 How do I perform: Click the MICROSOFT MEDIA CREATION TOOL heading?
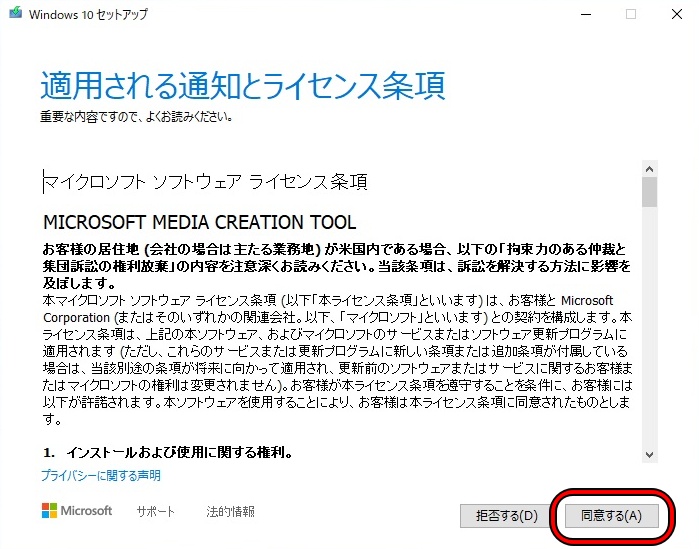(x=200, y=222)
